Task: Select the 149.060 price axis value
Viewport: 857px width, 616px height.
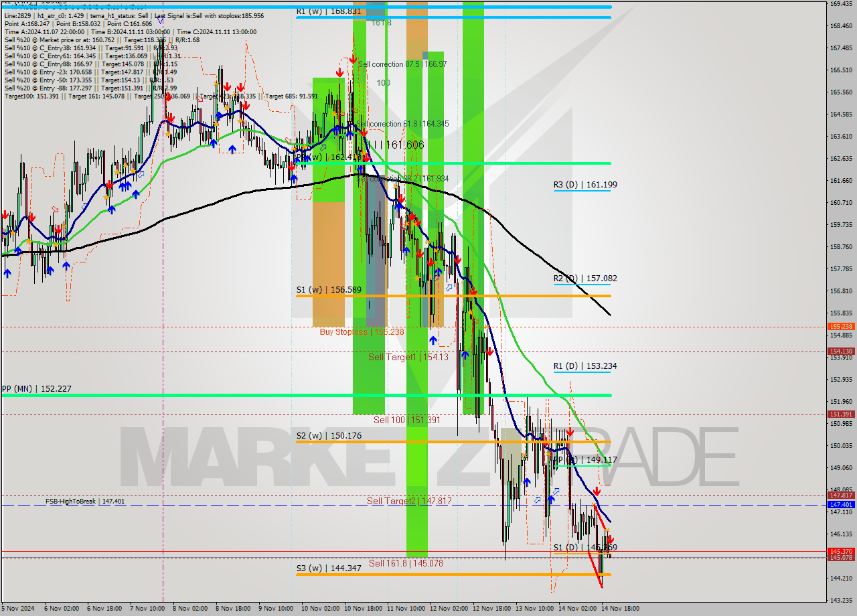Action: pyautogui.click(x=841, y=467)
